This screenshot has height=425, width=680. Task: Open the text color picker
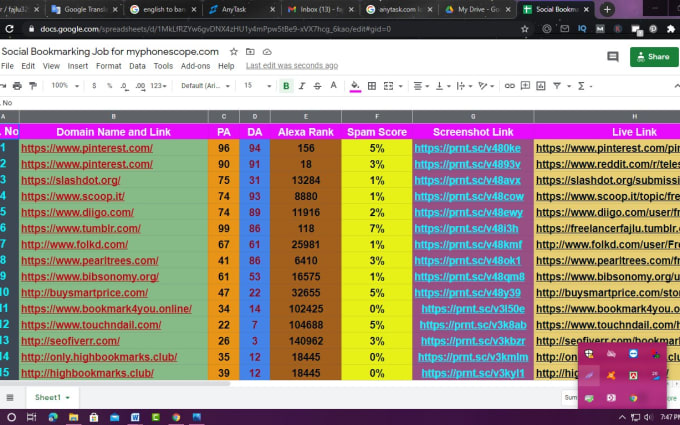333,86
